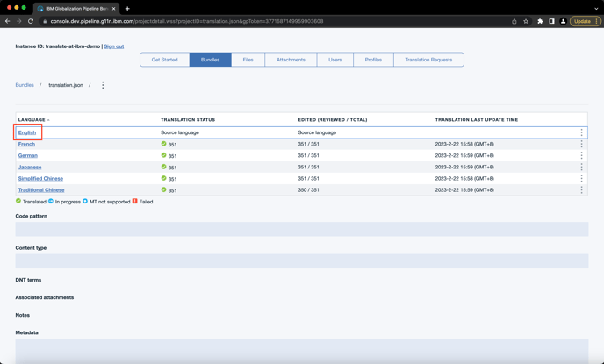Click the Content type field
The width and height of the screenshot is (604, 364).
[x=302, y=261]
